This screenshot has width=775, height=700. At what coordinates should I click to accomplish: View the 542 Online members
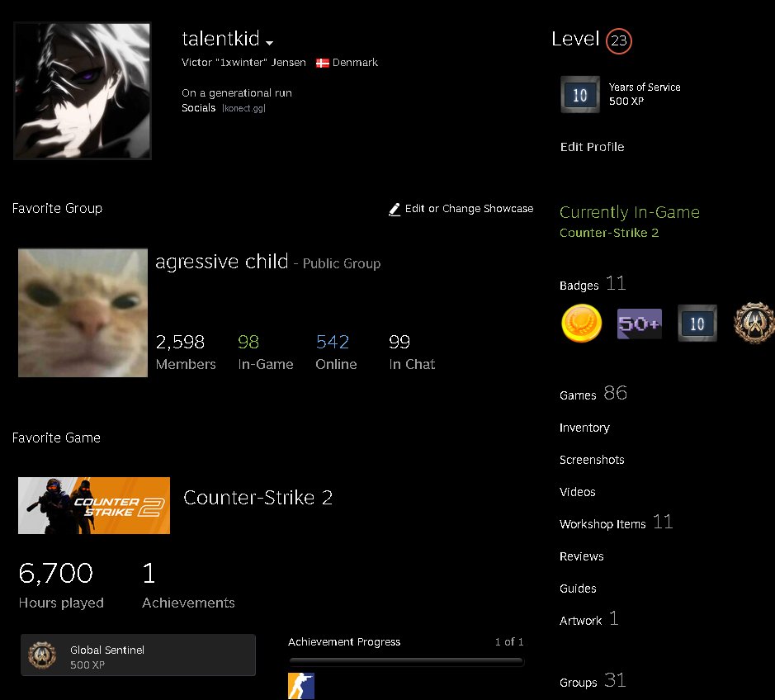tap(336, 352)
